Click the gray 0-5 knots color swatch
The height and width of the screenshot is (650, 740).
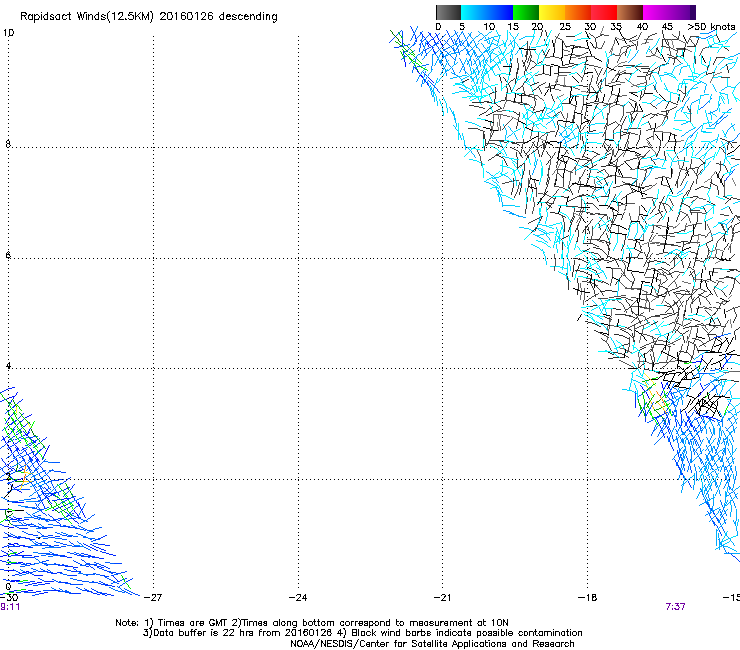click(448, 12)
